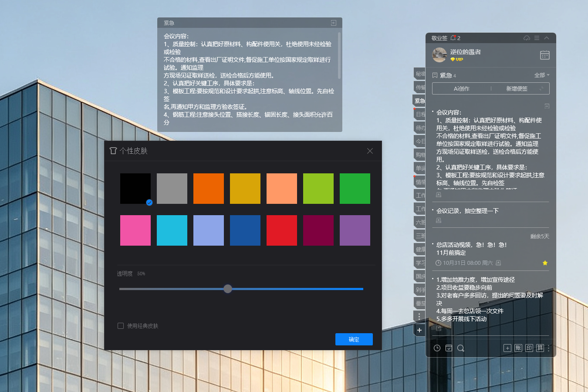Image resolution: width=588 pixels, height=392 pixels.
Task: Switch to the 日程 sidebar tab
Action: [x=420, y=114]
